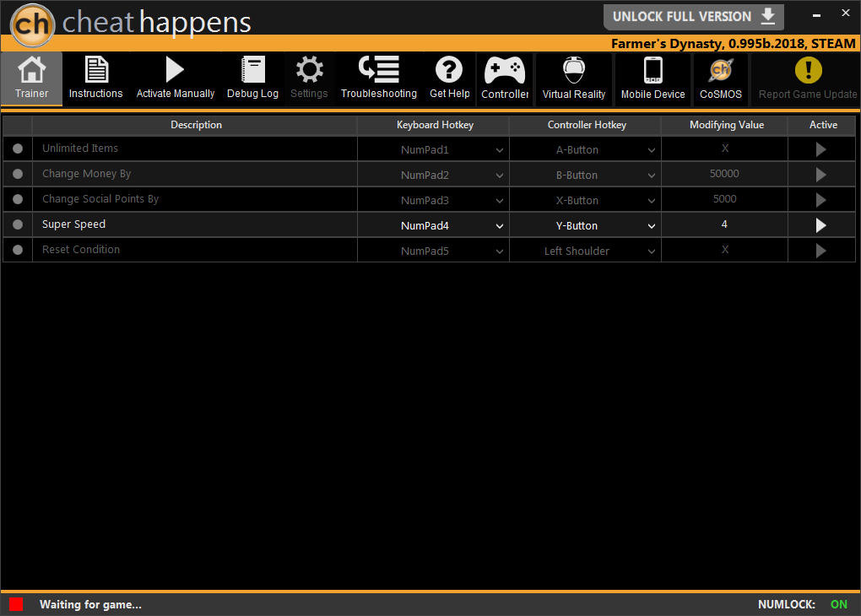The image size is (861, 616).
Task: Click the X modifying value for Reset Condition
Action: 725,249
